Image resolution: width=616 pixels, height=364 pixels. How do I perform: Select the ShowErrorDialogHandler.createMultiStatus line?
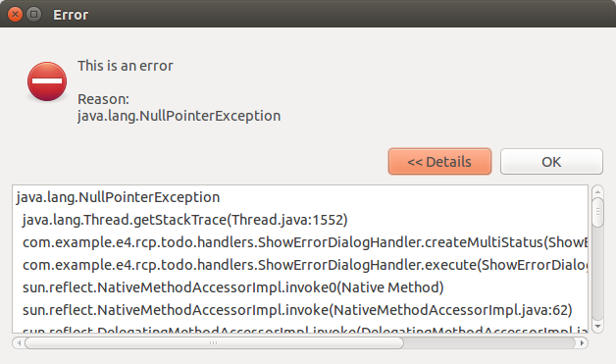(x=305, y=242)
